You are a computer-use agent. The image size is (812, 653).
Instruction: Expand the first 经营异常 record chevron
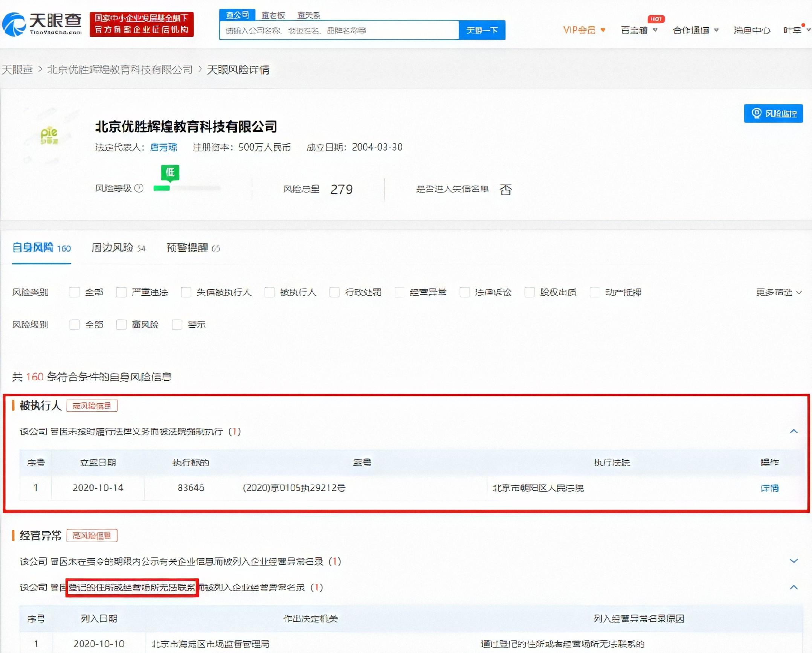pyautogui.click(x=794, y=561)
